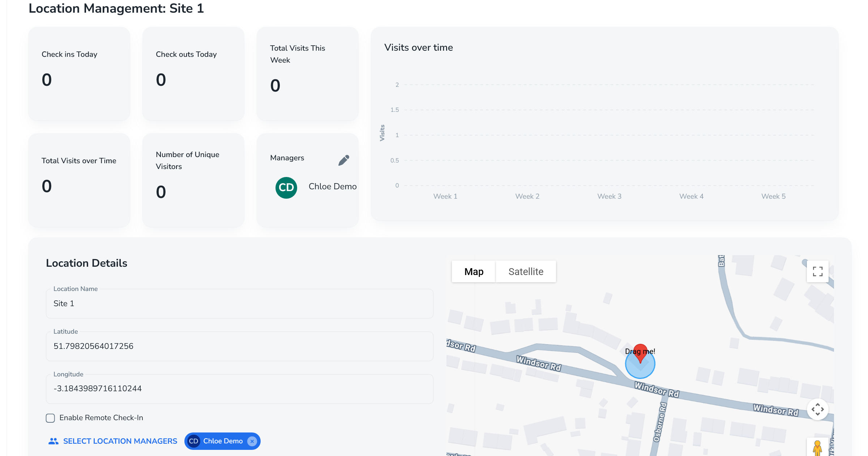Enable Remote Check-In checkbox
The image size is (868, 456).
pyautogui.click(x=51, y=418)
